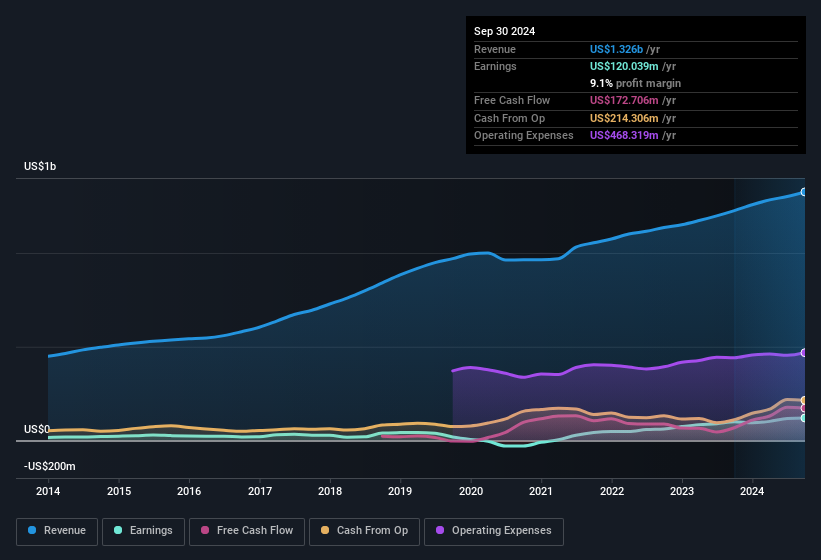Click the US$214.306m cash from op value

pyautogui.click(x=624, y=118)
